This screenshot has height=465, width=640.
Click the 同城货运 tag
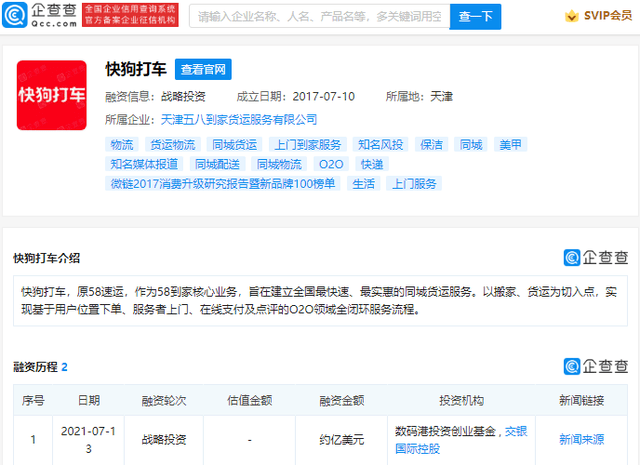coord(234,145)
